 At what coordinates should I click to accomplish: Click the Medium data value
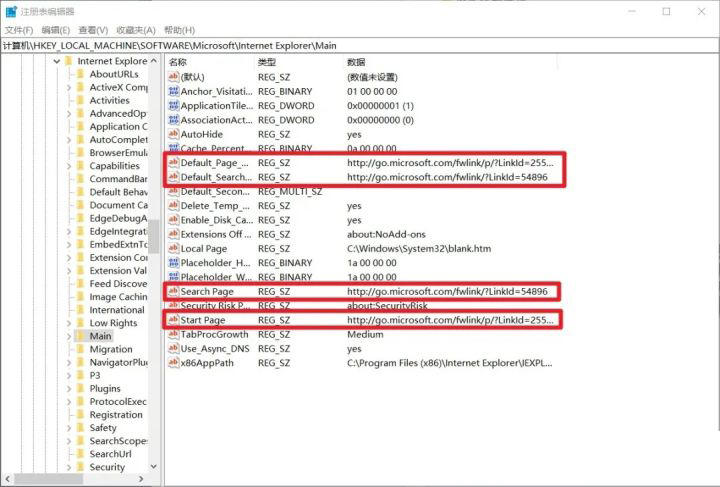(365, 334)
